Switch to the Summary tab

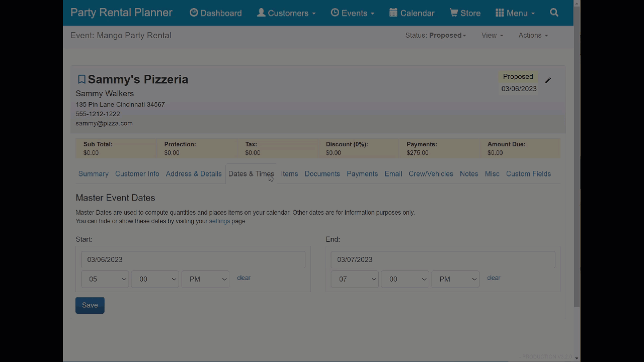pyautogui.click(x=94, y=174)
